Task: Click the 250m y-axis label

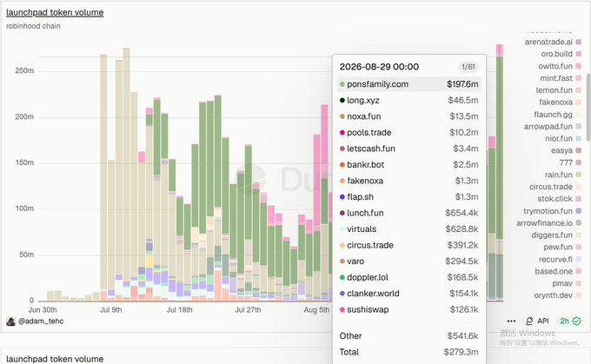Action: [x=24, y=70]
